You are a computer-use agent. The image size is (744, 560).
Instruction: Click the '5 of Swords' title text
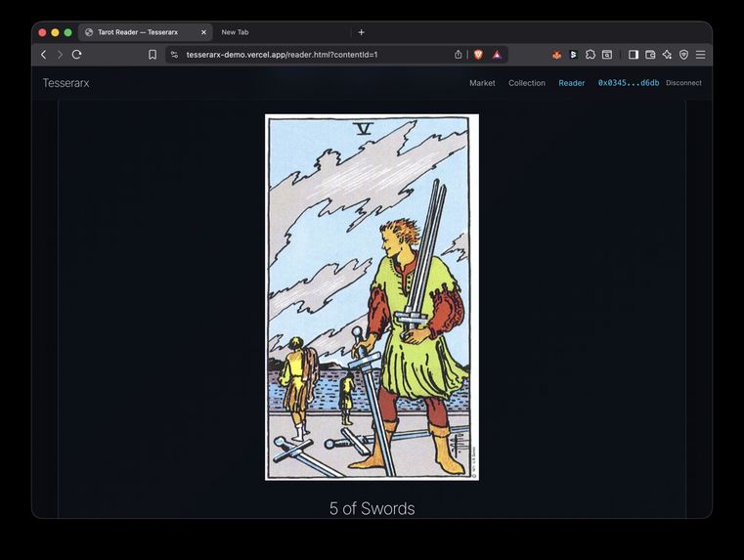[372, 508]
